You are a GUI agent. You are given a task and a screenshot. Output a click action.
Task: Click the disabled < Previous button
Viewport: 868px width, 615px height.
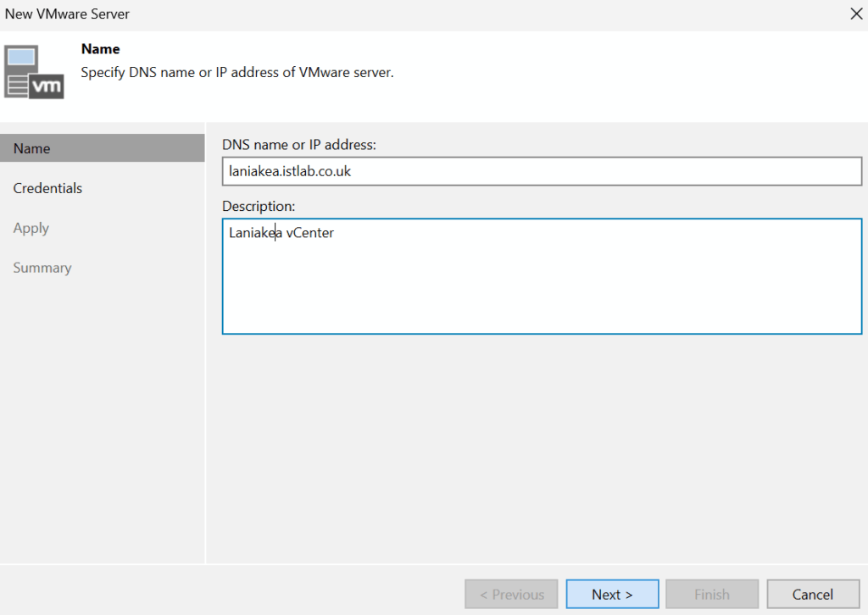coord(511,595)
